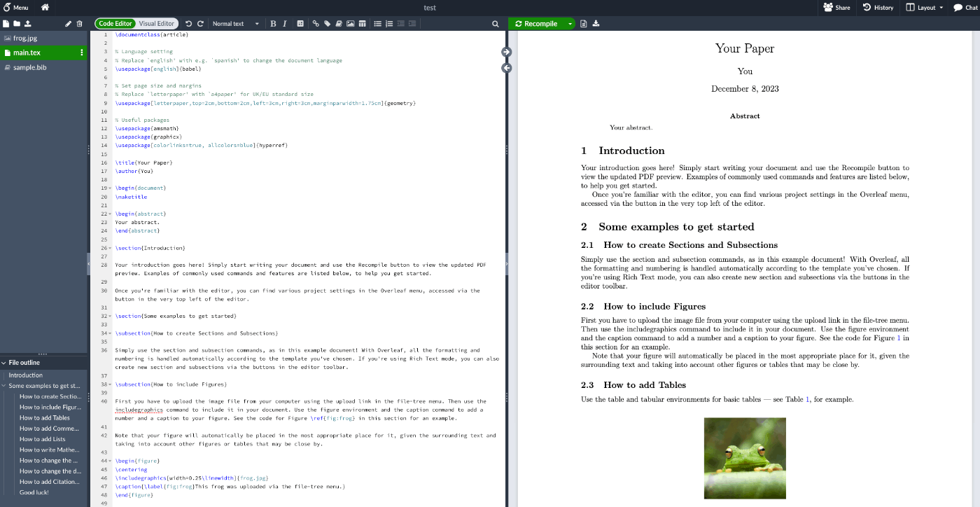Screen dimensions: 980x507
Task: Fold Introduction section at line 26
Action: [111, 248]
